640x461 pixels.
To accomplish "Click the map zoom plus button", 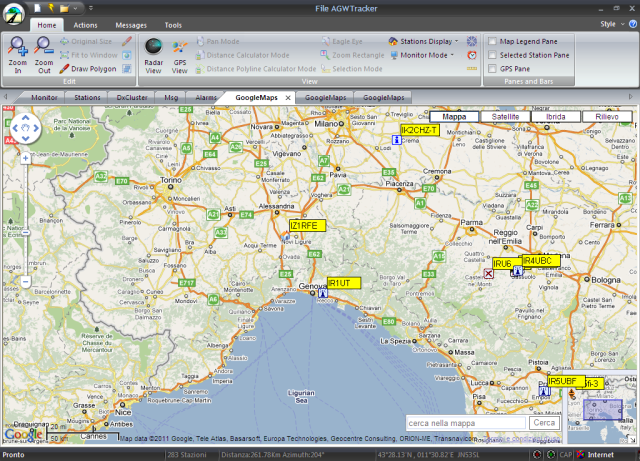I will pos(25,158).
